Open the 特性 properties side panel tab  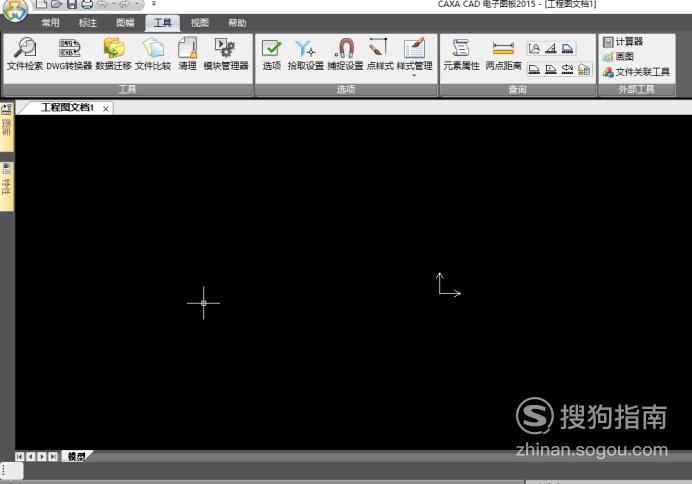pos(7,185)
